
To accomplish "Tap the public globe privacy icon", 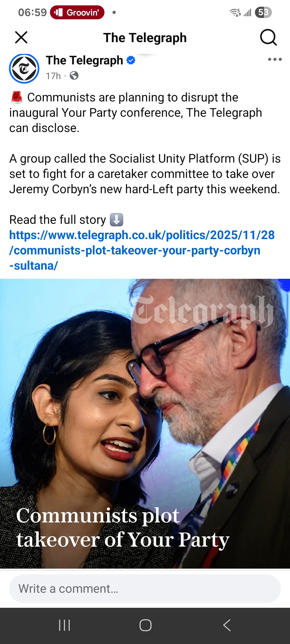I will (74, 76).
